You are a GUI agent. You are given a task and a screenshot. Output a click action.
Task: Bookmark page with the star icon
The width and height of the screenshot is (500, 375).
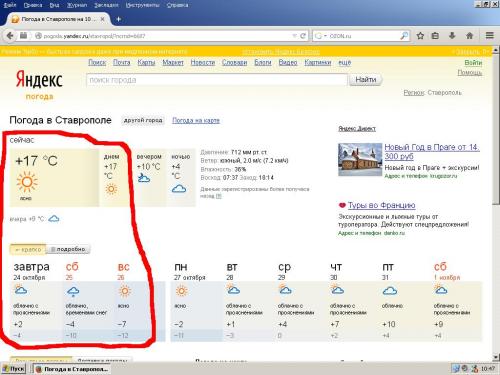(x=420, y=35)
